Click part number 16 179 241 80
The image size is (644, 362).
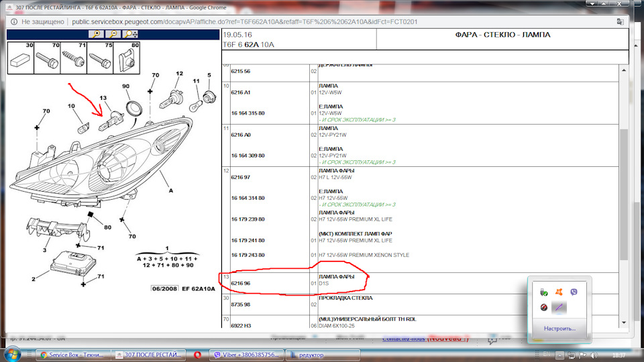(x=248, y=241)
